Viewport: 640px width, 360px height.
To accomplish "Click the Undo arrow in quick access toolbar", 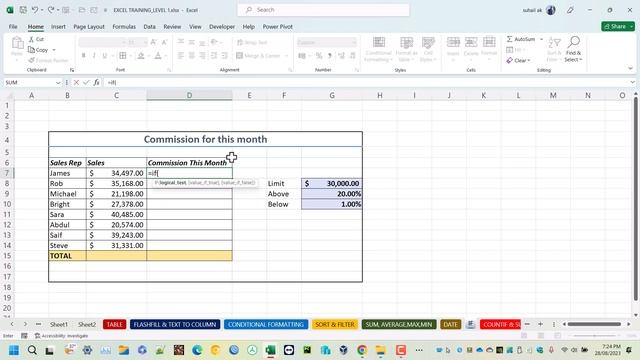I will coord(35,10).
